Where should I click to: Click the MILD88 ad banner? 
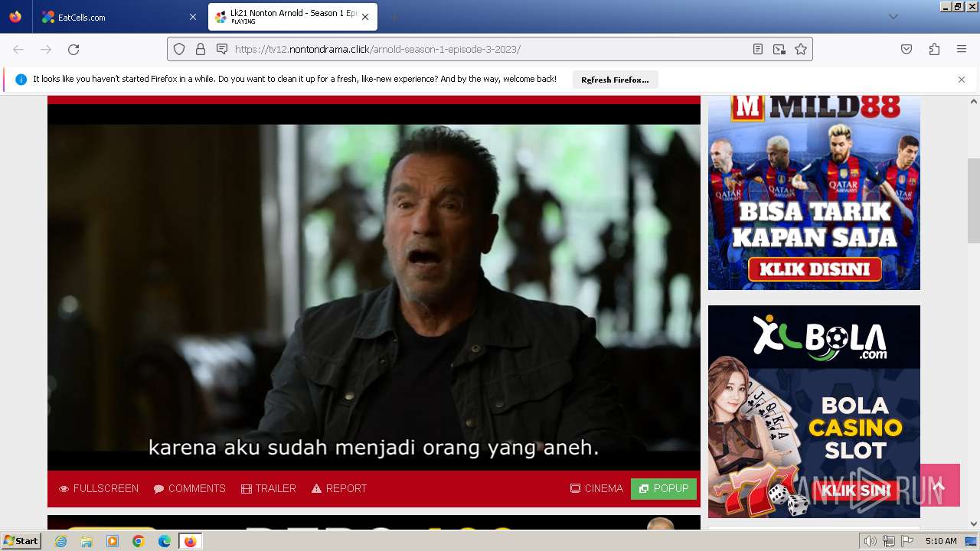click(x=814, y=193)
